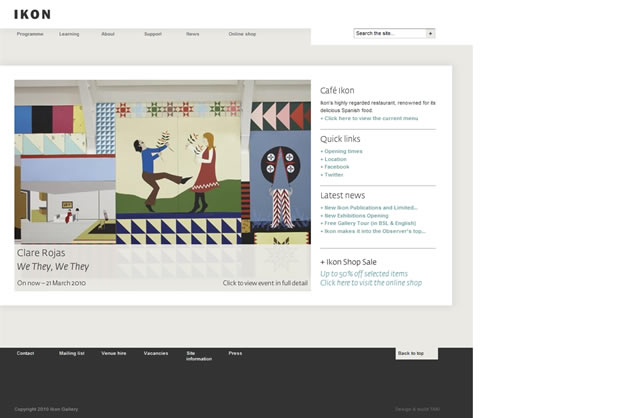Read New Ikon Publications and Limited news
The height and width of the screenshot is (418, 635).
369,207
